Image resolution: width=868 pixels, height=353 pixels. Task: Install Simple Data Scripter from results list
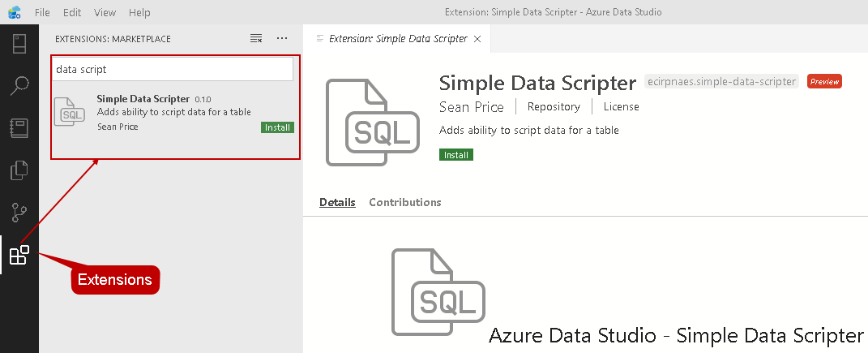[x=277, y=127]
